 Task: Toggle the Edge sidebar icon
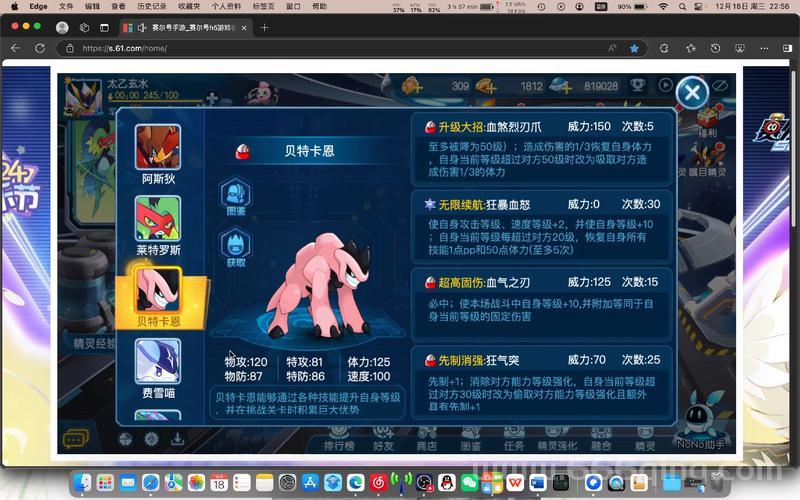(788, 48)
